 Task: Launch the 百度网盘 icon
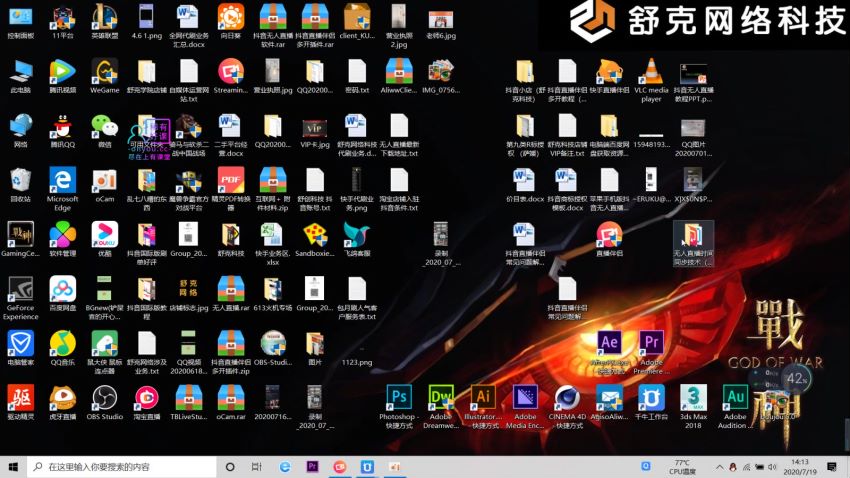click(63, 289)
